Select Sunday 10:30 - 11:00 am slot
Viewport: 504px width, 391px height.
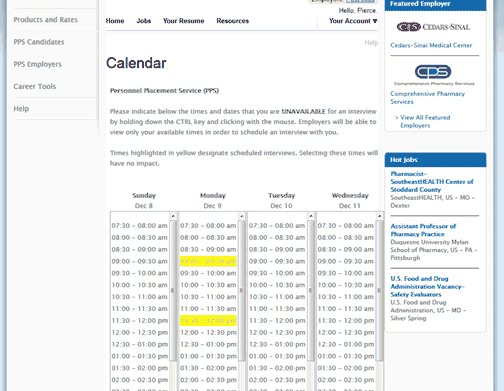139,297
